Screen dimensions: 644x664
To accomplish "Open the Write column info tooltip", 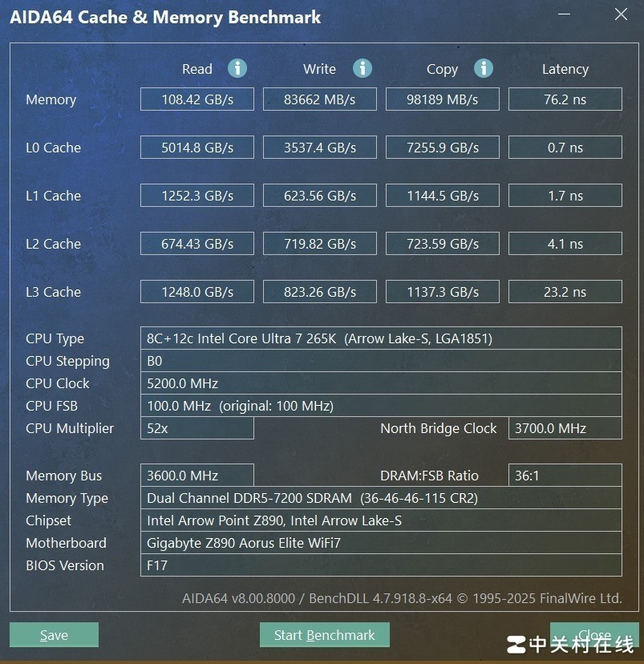I will 363,69.
